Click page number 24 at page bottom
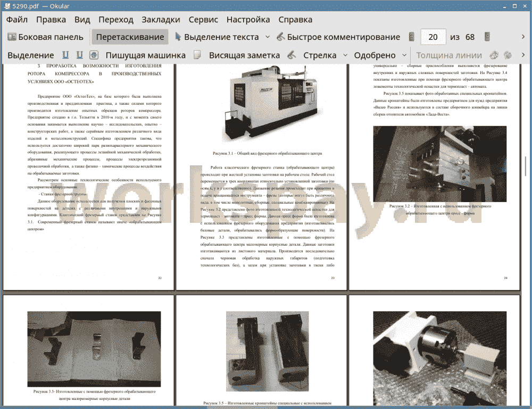Viewport: 532px width, 409px height. (x=505, y=278)
